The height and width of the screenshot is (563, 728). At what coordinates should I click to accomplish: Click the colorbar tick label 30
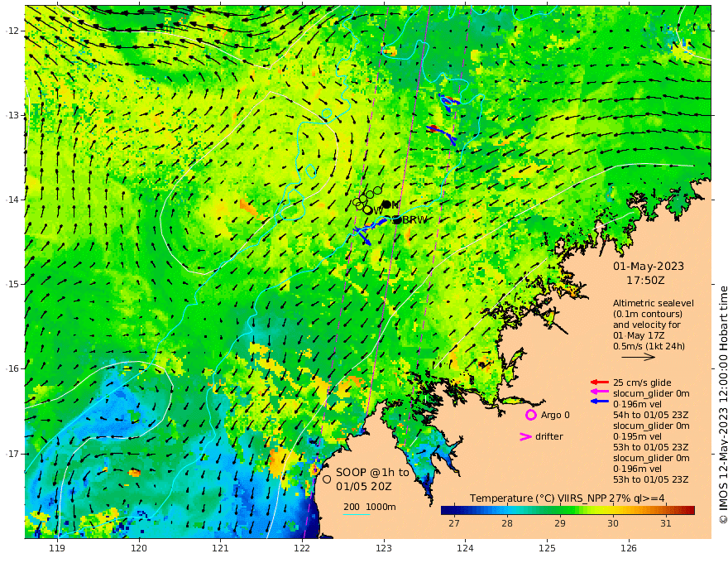click(x=613, y=523)
